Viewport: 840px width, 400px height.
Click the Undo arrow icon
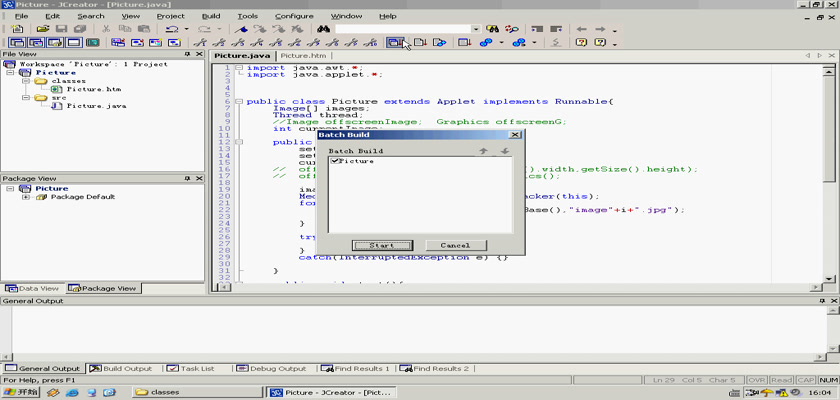[172, 29]
